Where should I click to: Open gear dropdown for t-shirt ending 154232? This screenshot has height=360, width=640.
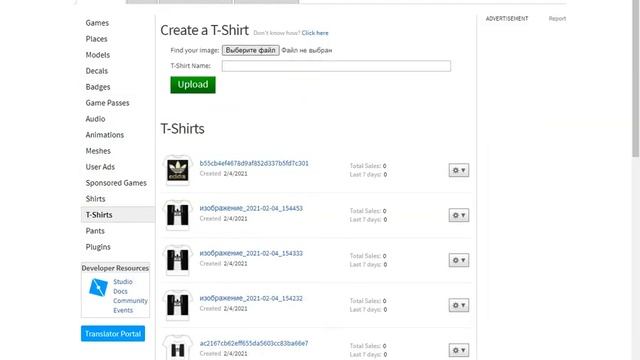click(x=459, y=305)
